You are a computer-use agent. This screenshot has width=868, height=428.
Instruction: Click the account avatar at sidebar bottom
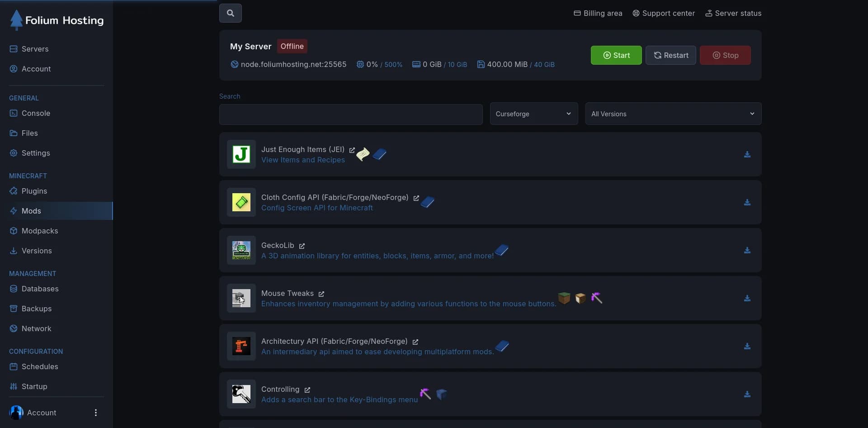point(16,413)
